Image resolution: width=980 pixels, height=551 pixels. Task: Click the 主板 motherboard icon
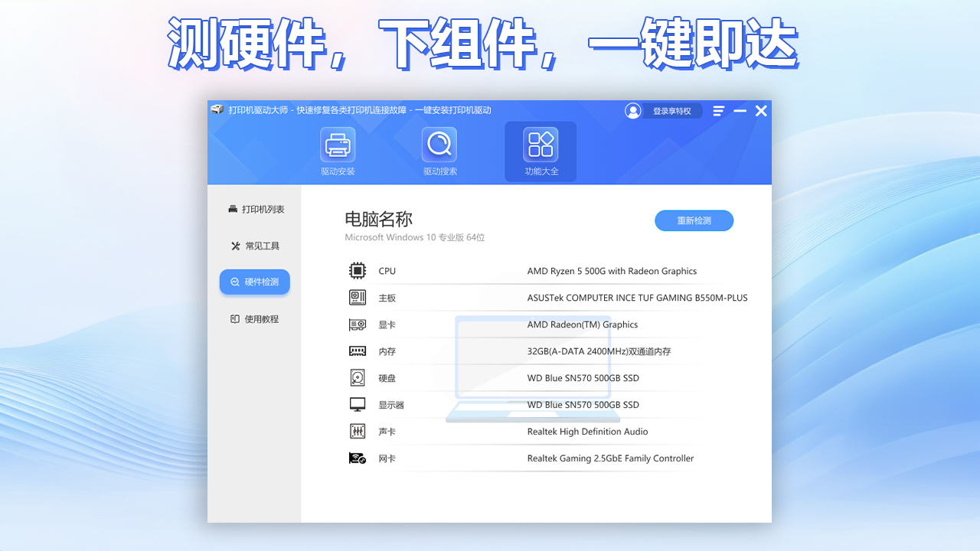[x=357, y=297]
